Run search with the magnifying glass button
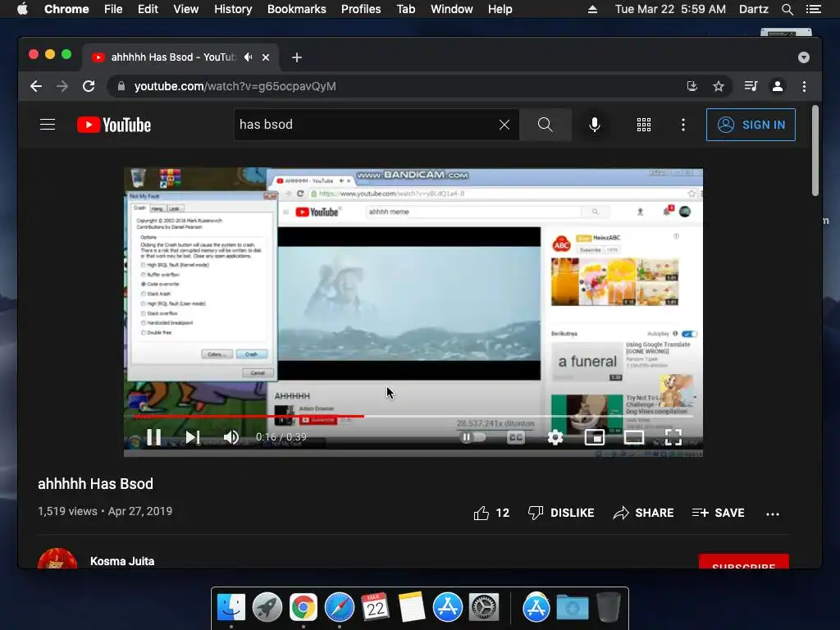 pos(546,125)
